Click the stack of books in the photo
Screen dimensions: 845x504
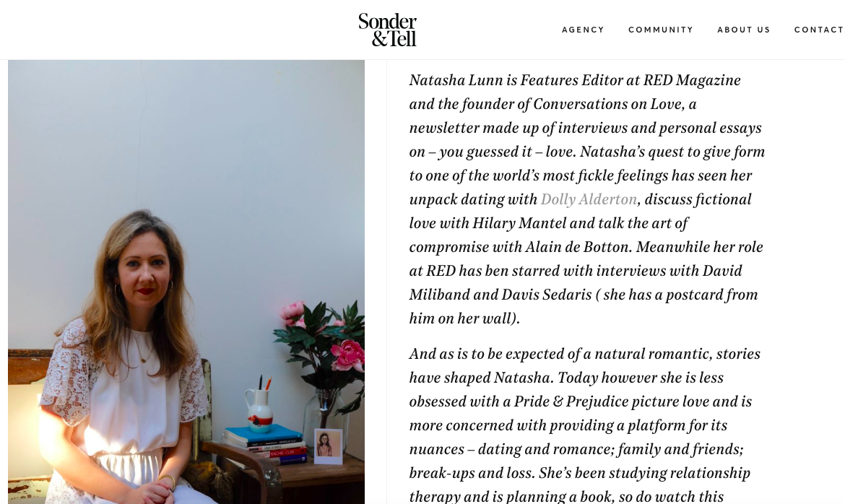(x=264, y=444)
